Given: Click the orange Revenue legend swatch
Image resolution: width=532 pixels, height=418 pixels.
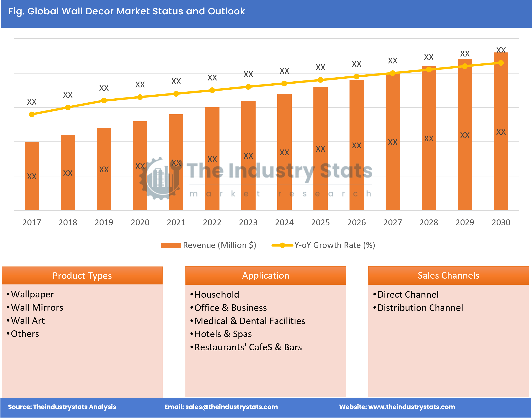Looking at the screenshot, I should (171, 245).
